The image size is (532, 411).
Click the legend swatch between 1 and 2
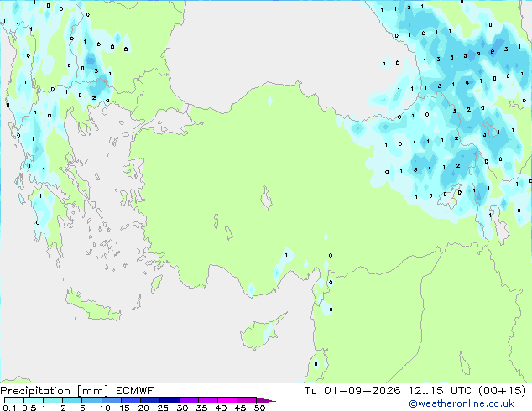[x=53, y=400]
